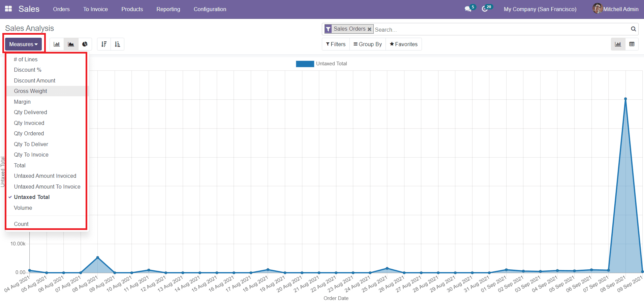644x302 pixels.
Task: Sort chart in descending order
Action: click(104, 44)
